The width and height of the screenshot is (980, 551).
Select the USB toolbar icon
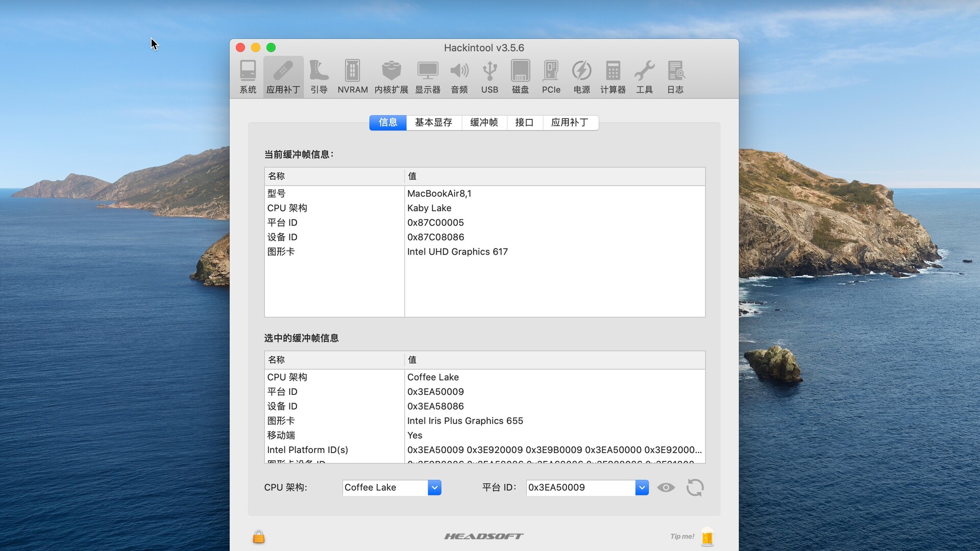coord(489,77)
